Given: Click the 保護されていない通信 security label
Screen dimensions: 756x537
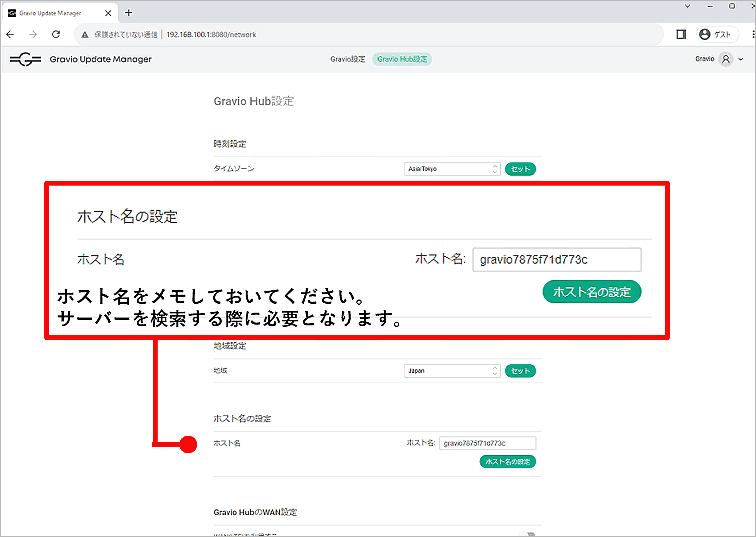Looking at the screenshot, I should tap(126, 35).
